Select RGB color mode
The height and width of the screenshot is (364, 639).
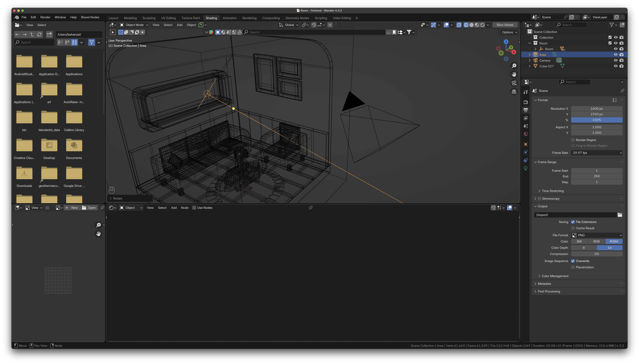tap(597, 242)
